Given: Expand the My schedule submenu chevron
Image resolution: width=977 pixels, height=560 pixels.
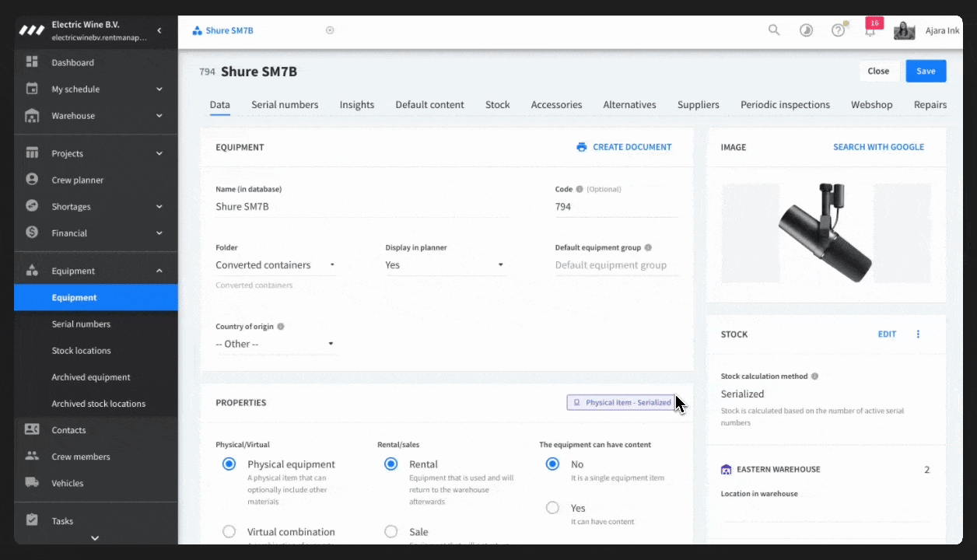Looking at the screenshot, I should [159, 89].
